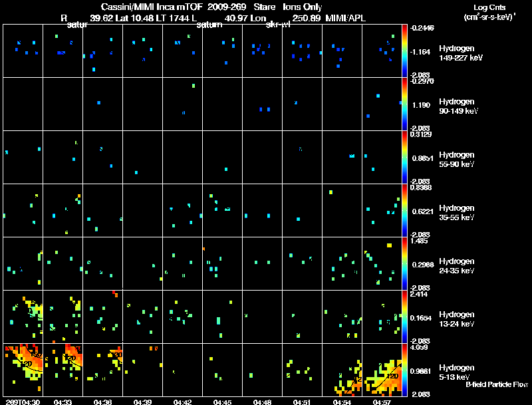
Task: Click the "04:45" time axis label
Action: click(x=223, y=402)
